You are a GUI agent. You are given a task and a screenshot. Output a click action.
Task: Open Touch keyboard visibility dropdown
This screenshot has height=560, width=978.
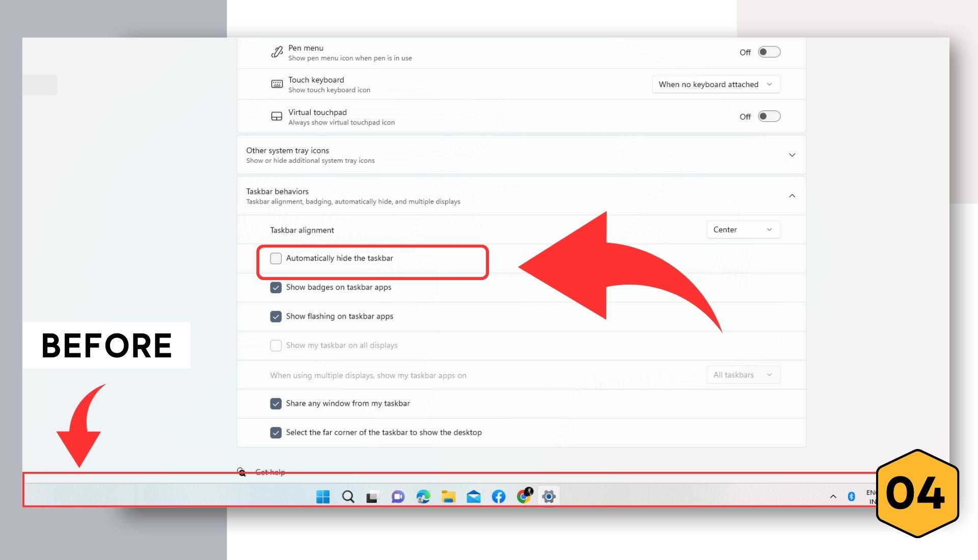click(716, 85)
